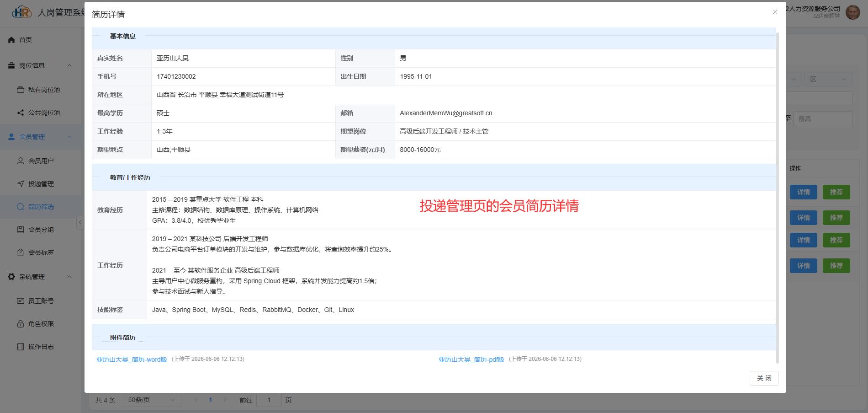The width and height of the screenshot is (868, 413).
Task: Click the 操作日志 log icon
Action: point(21,347)
